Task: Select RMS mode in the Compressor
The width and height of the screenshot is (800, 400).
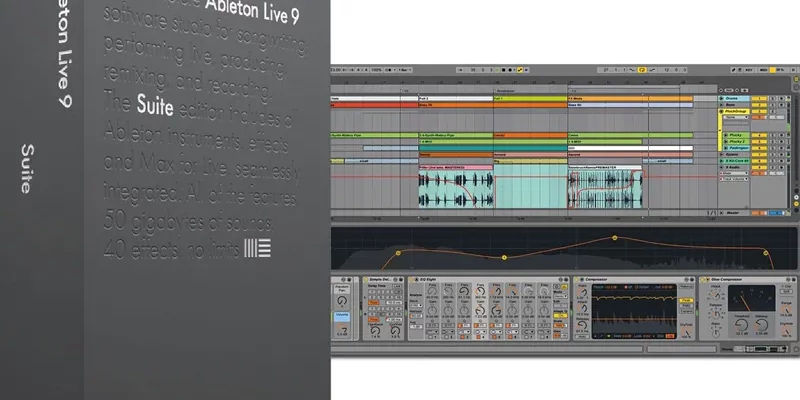Action: tap(686, 306)
